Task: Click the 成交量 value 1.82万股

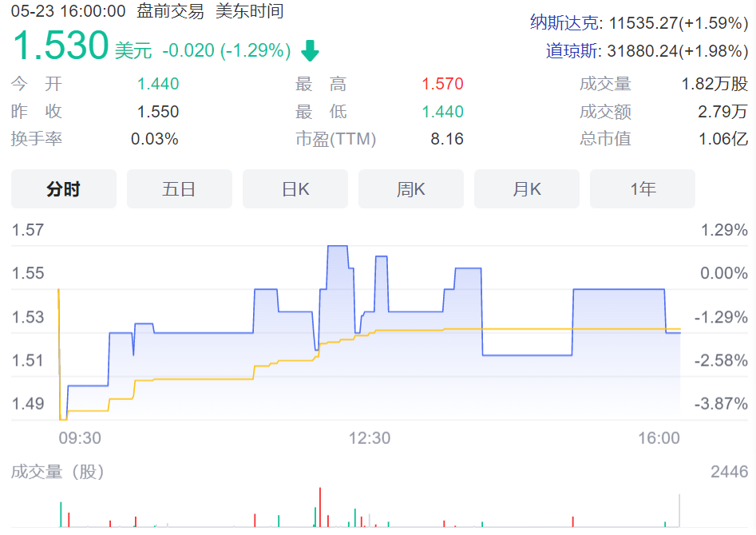Action: click(x=714, y=85)
